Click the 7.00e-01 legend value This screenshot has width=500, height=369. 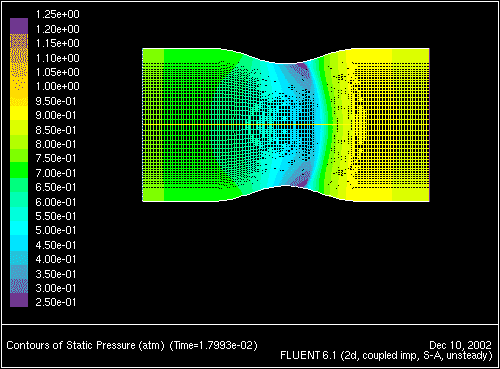click(56, 173)
